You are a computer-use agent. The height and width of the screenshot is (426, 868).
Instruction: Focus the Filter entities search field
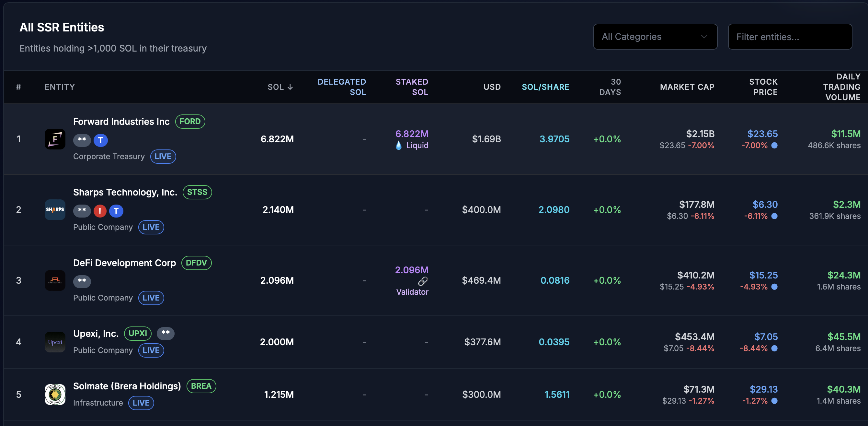(790, 37)
